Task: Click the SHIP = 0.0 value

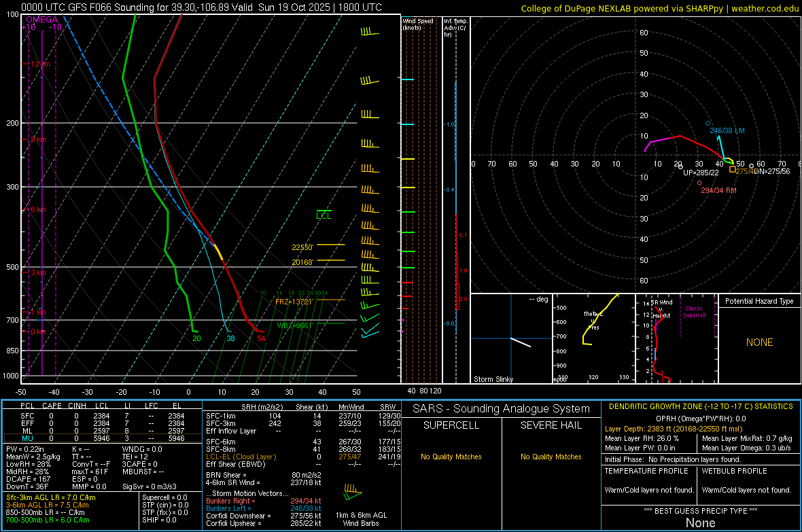Action: click(x=159, y=520)
